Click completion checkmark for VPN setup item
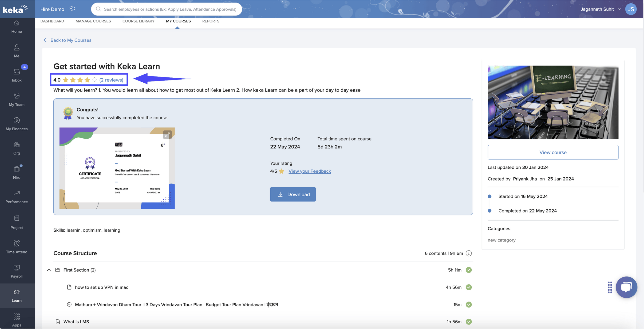The image size is (644, 329). pyautogui.click(x=469, y=287)
